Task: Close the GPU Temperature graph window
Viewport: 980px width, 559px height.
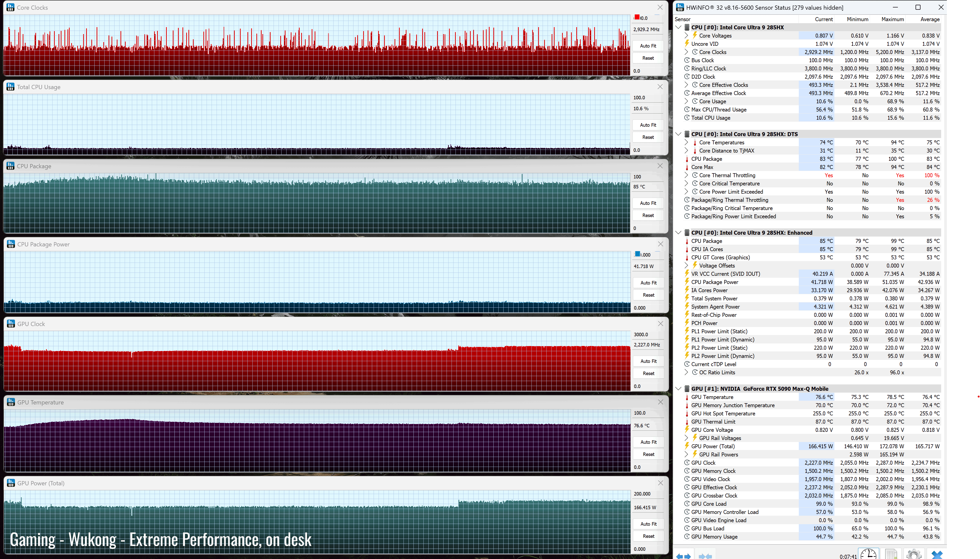Action: [x=660, y=402]
